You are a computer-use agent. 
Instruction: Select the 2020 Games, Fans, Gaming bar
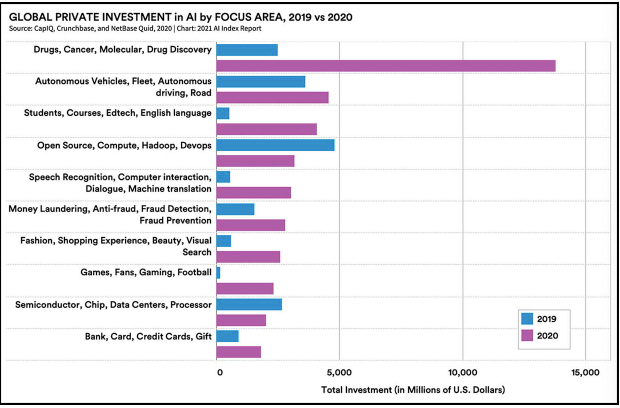(245, 288)
